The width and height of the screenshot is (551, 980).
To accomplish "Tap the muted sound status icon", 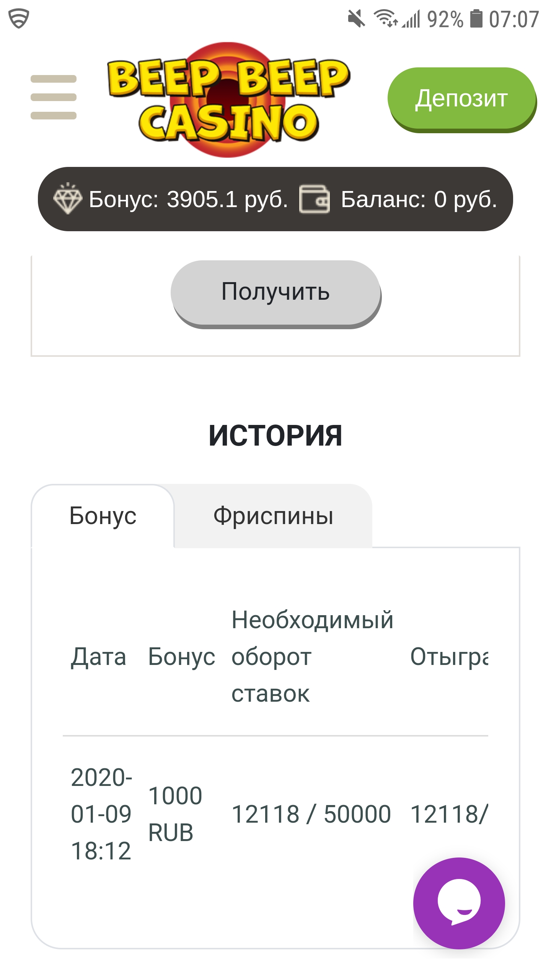I will coord(356,19).
